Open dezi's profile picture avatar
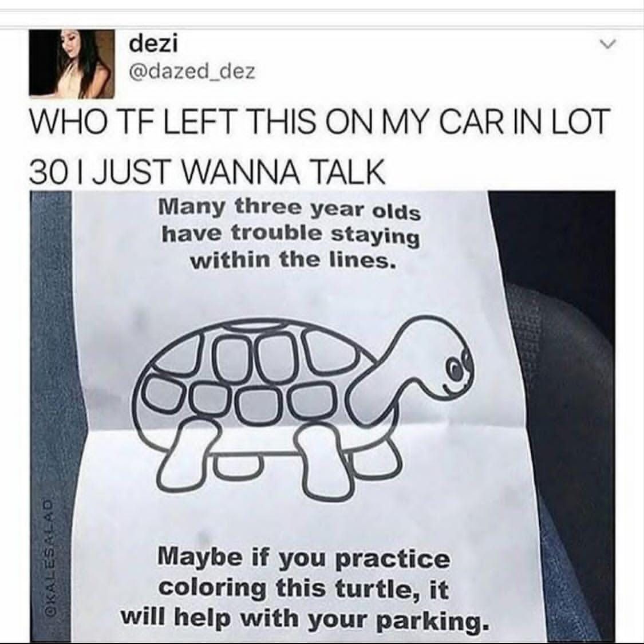Viewport: 644px width, 644px height. [72, 64]
